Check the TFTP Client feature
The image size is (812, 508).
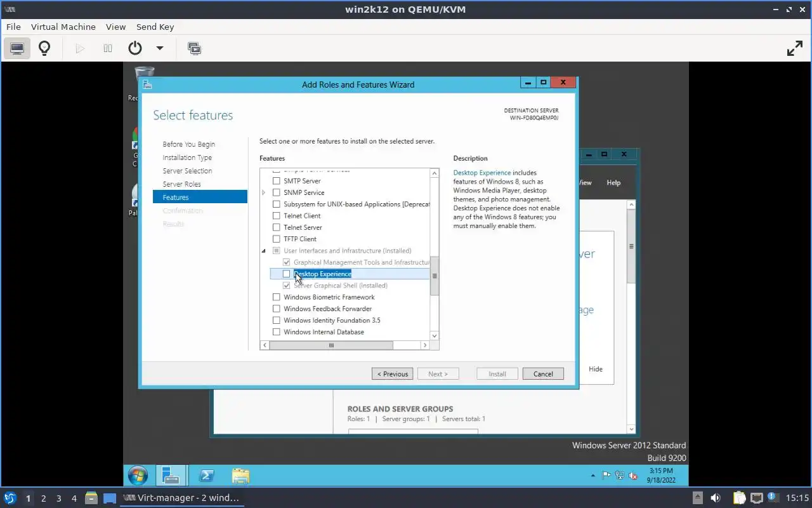276,239
